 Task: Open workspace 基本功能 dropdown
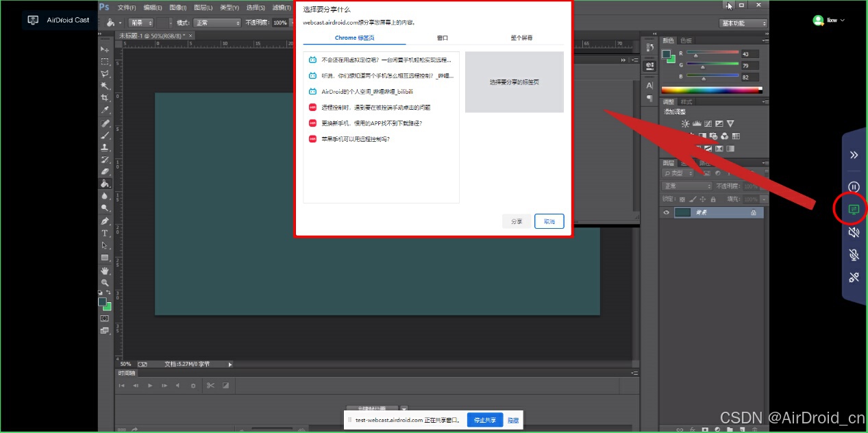(x=744, y=23)
